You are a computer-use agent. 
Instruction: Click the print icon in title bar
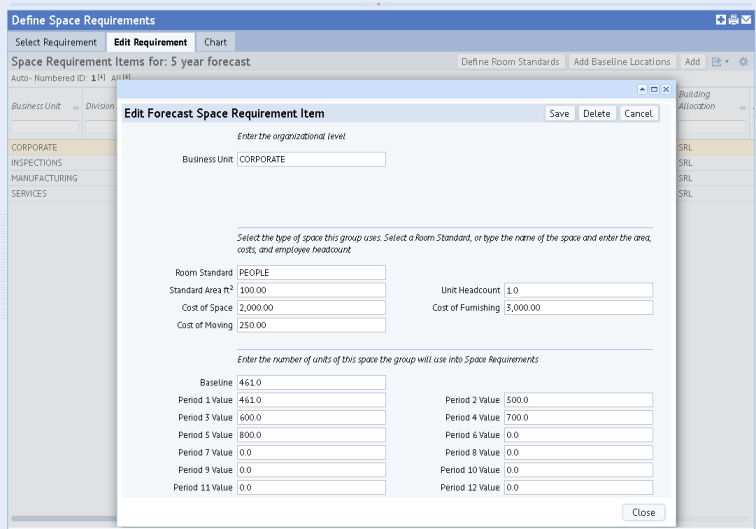click(732, 20)
